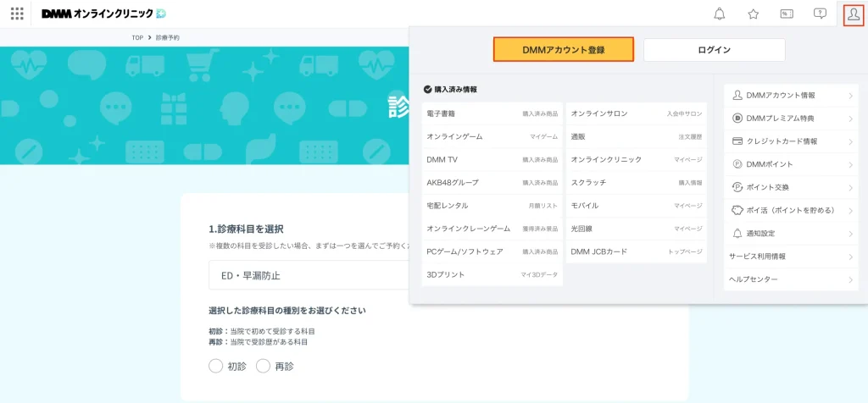Click the 購入済み情報 section heading
The width and height of the screenshot is (868, 403).
455,89
